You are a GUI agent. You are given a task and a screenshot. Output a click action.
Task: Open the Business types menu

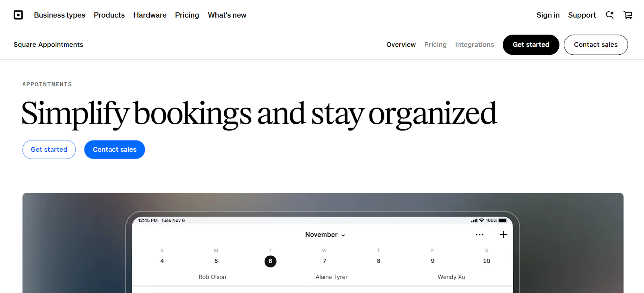60,15
